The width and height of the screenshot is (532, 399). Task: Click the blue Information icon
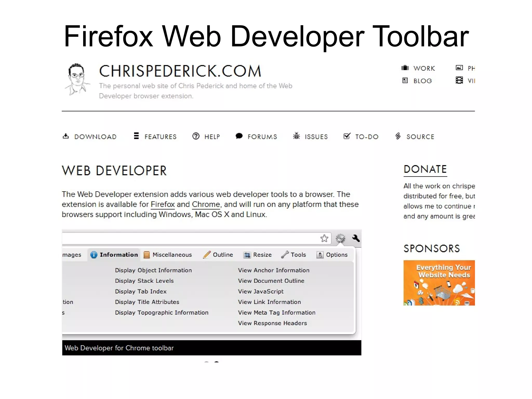(94, 255)
